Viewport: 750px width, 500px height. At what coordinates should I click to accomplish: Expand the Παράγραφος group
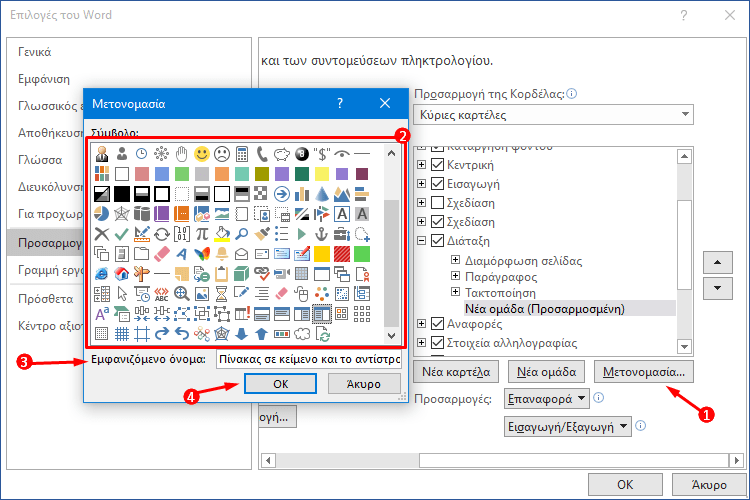point(455,276)
